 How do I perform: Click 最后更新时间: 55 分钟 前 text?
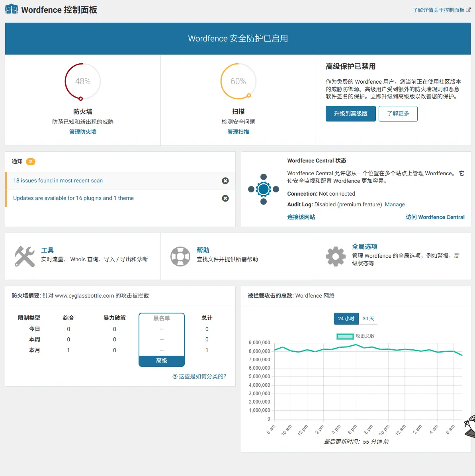(356, 442)
